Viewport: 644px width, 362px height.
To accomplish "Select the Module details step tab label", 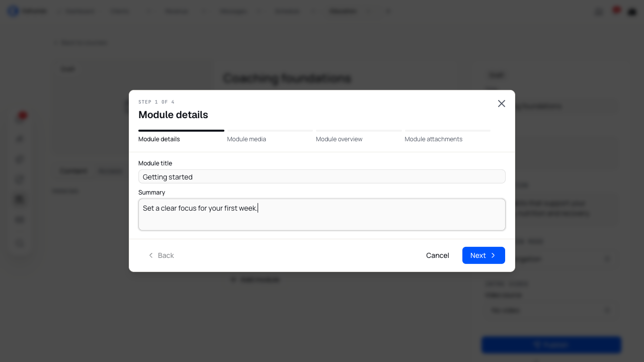I will coord(159,139).
